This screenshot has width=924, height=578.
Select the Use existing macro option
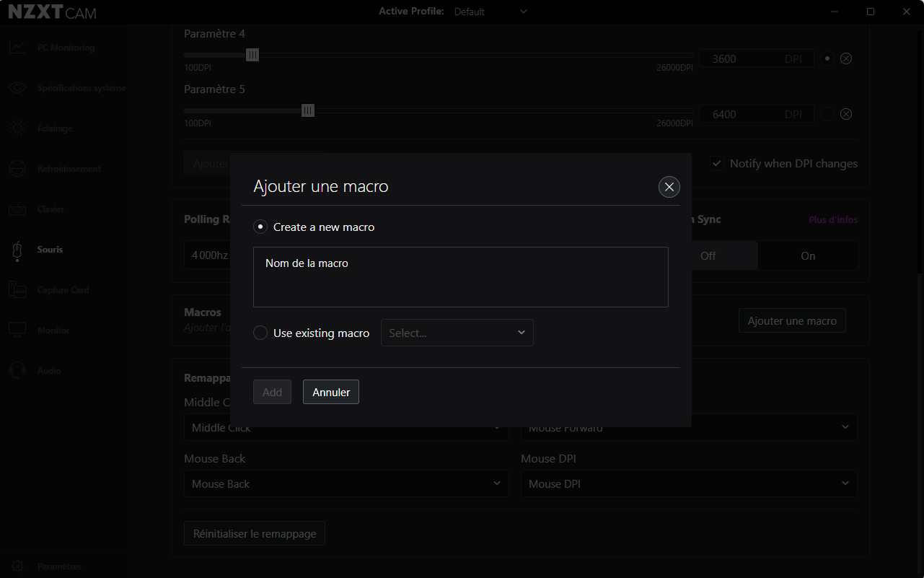pyautogui.click(x=260, y=333)
